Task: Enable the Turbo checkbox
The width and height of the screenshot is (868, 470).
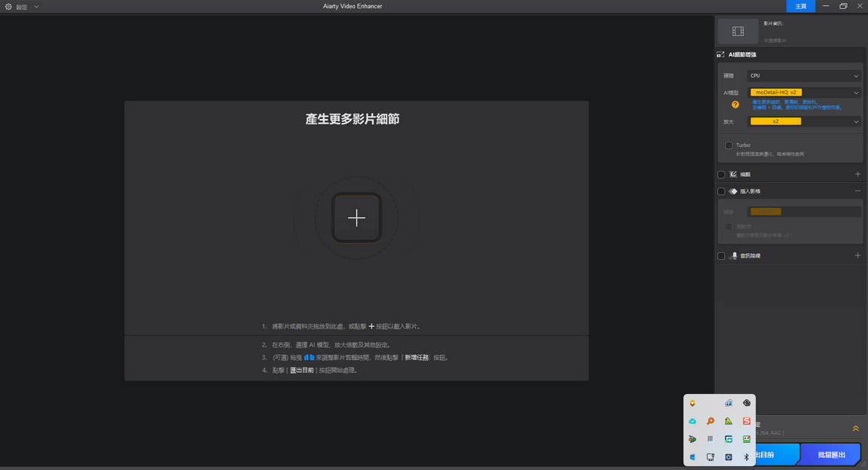Action: [729, 145]
